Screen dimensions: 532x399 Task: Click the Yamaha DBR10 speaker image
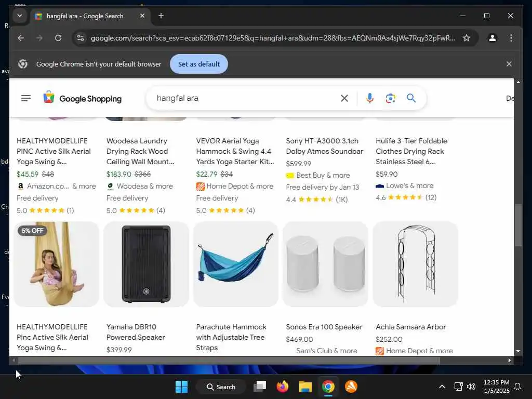click(x=146, y=264)
